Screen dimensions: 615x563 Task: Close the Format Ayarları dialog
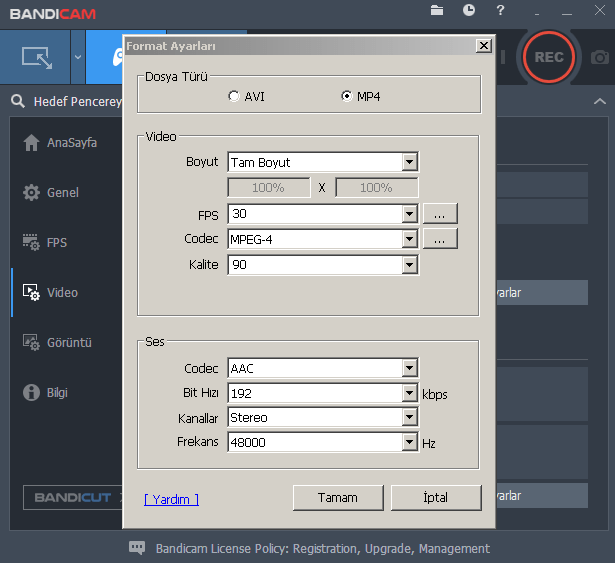(484, 46)
